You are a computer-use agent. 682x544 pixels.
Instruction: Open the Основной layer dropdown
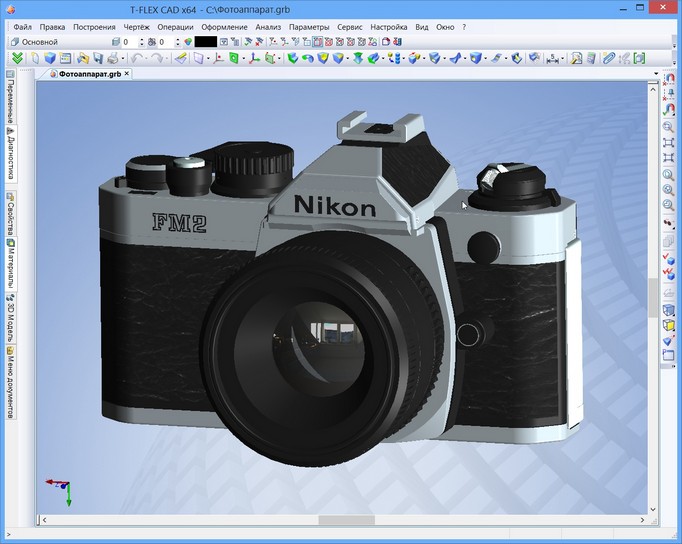click(61, 42)
